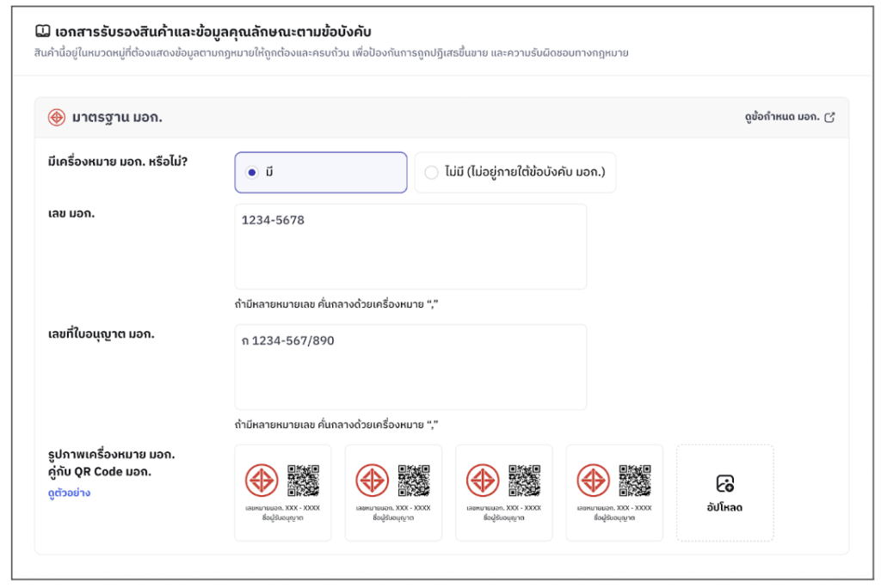Screen dimensions: 881x588
Task: Click the external-link icon next to ดูข้อกำหนด มอก.
Action: click(829, 118)
